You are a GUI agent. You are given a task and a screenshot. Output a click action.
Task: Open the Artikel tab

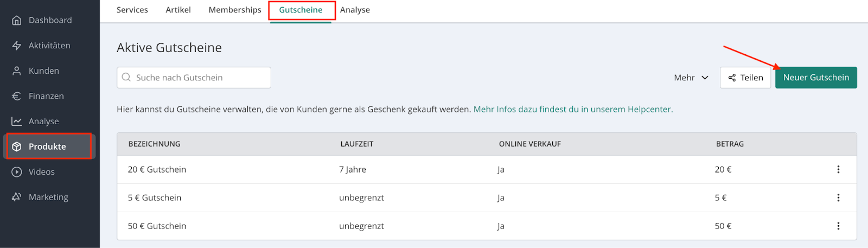coord(178,10)
